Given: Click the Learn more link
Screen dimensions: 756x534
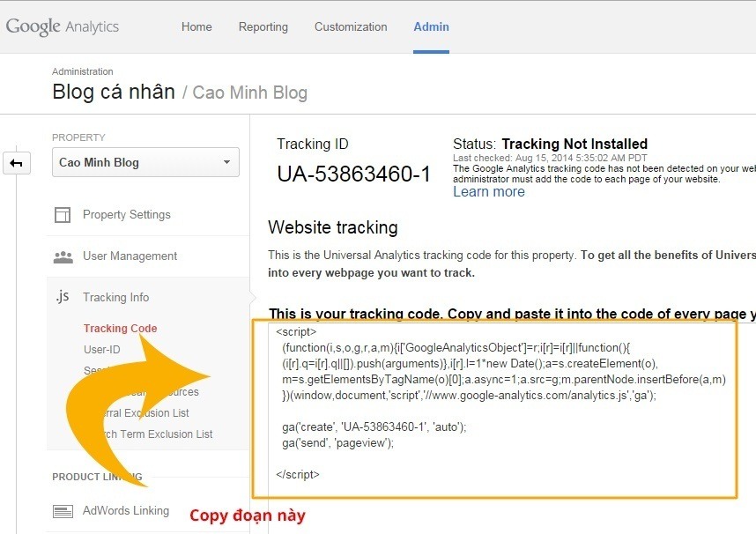Looking at the screenshot, I should click(489, 192).
